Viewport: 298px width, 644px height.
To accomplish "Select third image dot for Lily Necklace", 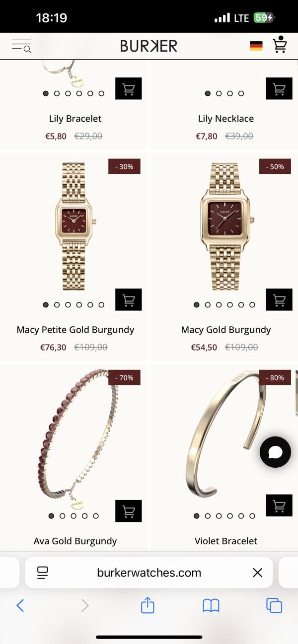I will [x=230, y=93].
